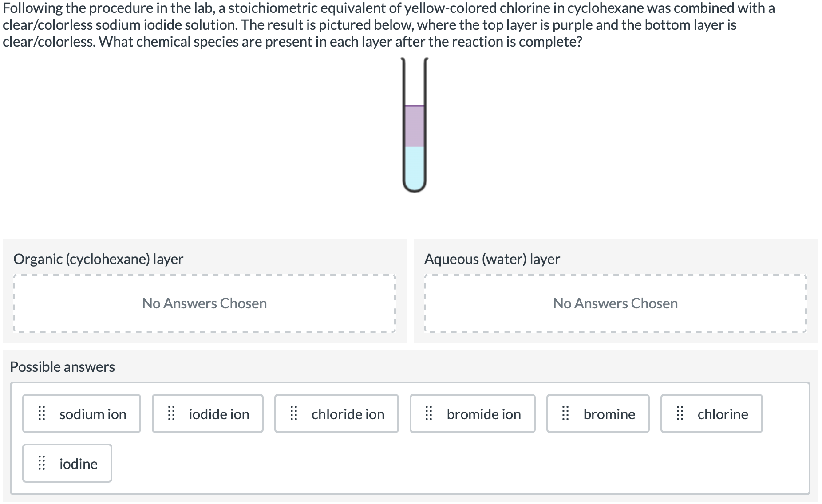Select the sodium ion answer chip

(82, 413)
